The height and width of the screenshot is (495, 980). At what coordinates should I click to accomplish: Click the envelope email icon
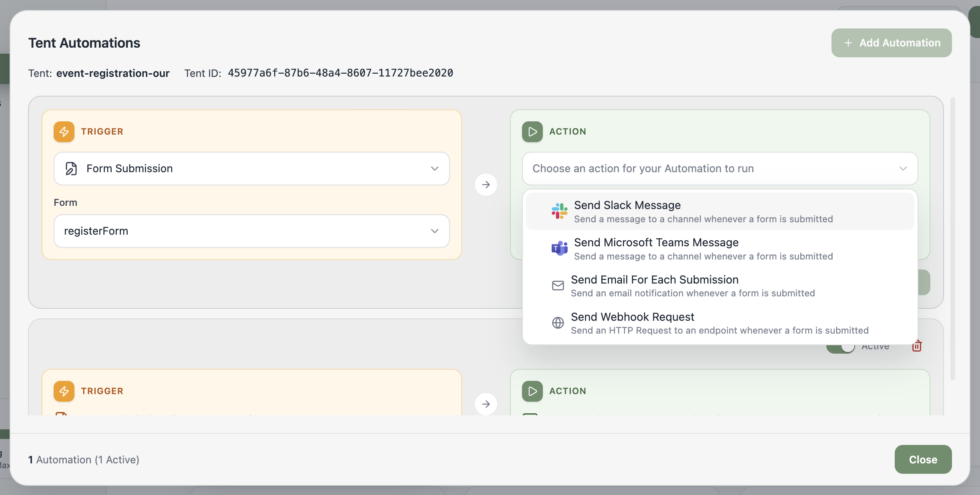pos(558,286)
